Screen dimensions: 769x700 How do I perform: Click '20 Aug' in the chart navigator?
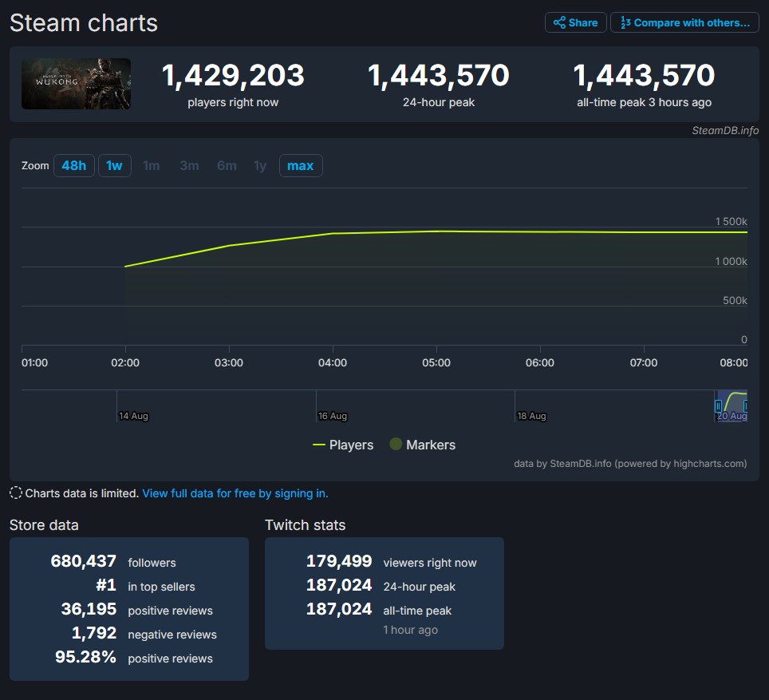(x=732, y=416)
